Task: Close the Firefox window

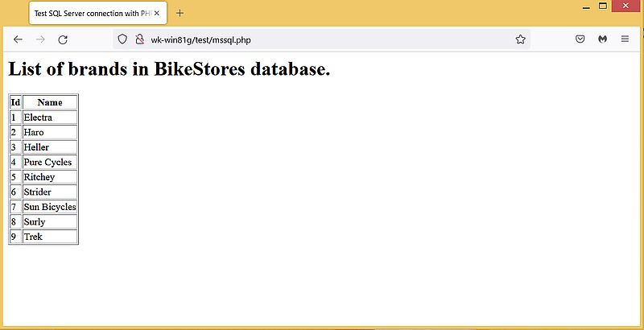Action: point(626,6)
